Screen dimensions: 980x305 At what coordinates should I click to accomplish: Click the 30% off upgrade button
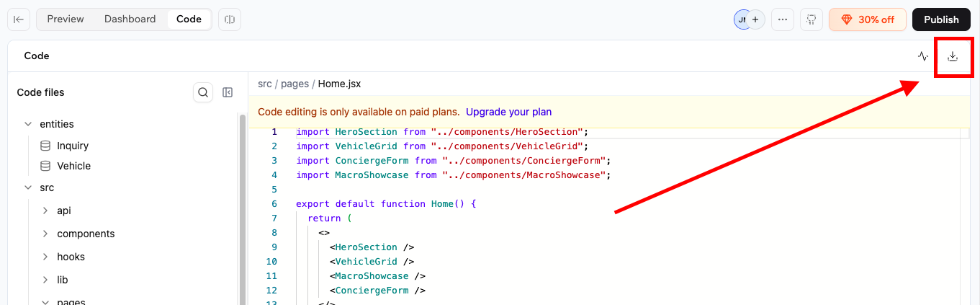(x=868, y=19)
